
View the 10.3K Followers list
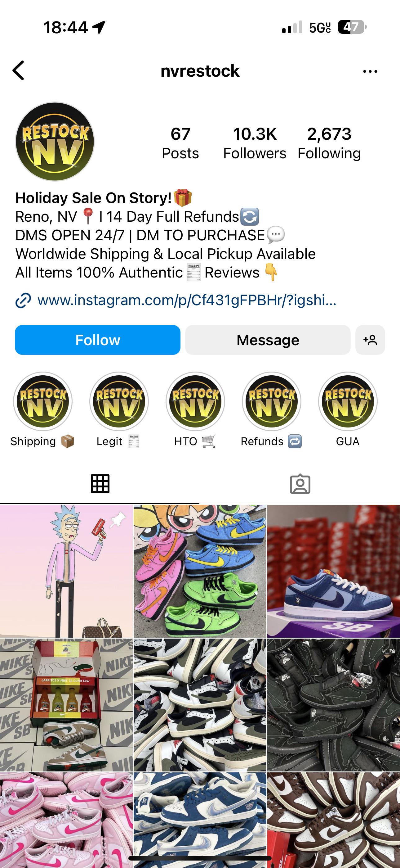tap(255, 143)
